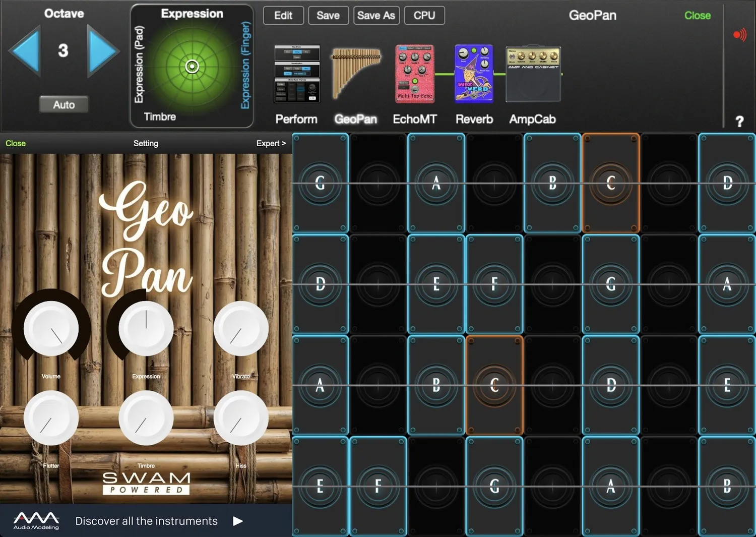Click the SWAM Powered logo

[146, 483]
